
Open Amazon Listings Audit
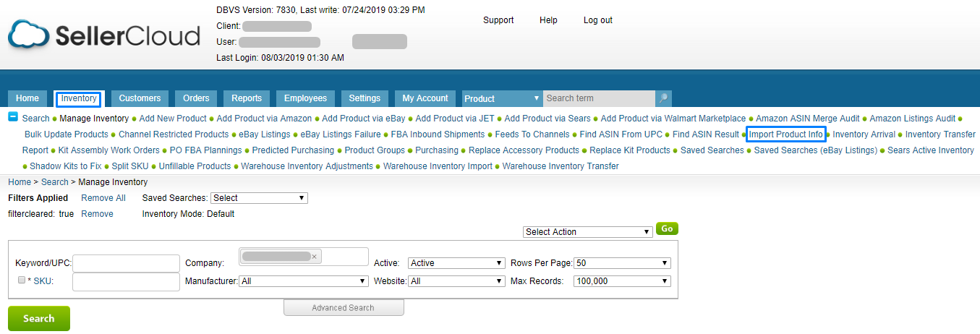point(913,119)
